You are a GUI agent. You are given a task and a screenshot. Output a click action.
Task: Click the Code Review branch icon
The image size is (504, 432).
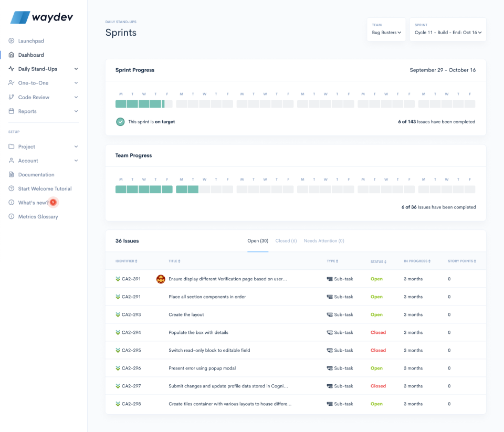click(x=11, y=97)
